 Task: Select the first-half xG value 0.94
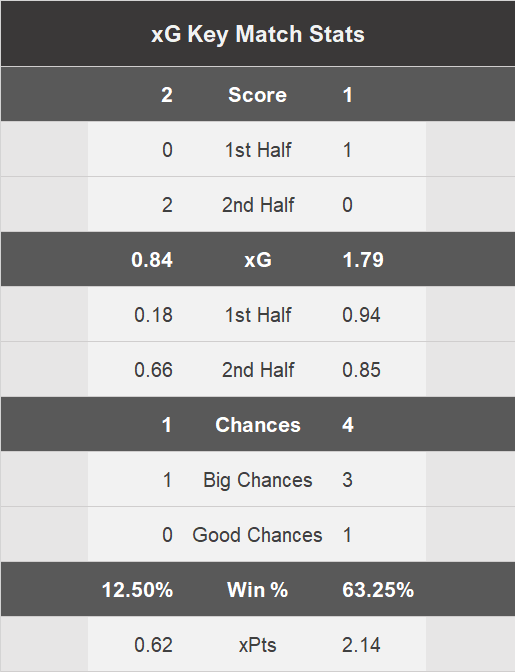click(361, 315)
